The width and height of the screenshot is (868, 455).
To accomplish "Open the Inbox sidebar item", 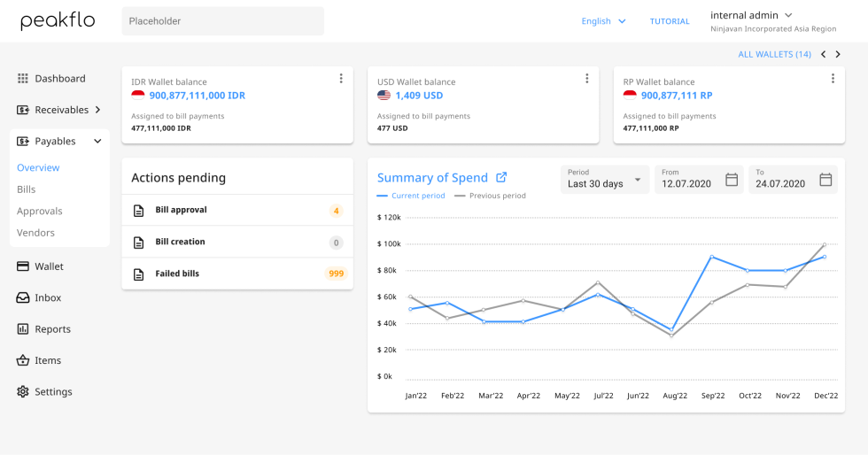I will click(48, 297).
